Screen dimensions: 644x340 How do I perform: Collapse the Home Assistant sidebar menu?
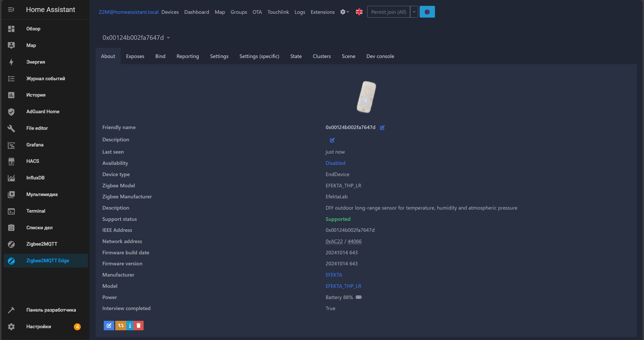pos(11,9)
